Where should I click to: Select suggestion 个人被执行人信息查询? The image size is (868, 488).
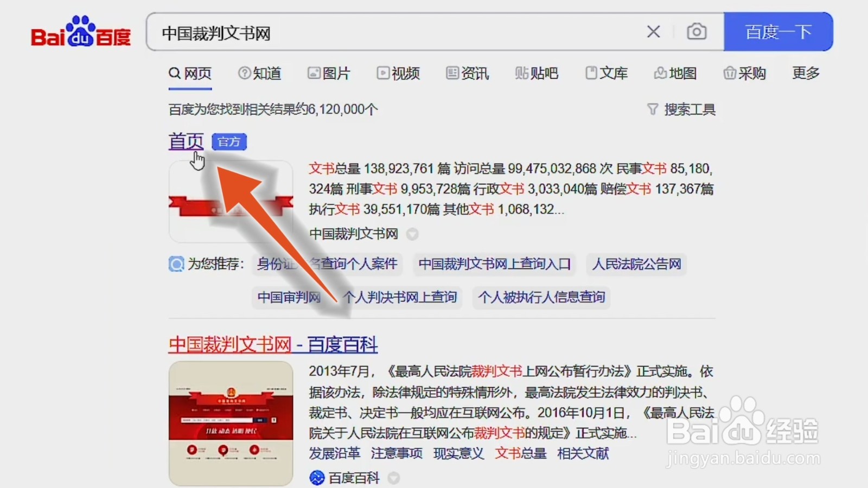click(x=541, y=297)
